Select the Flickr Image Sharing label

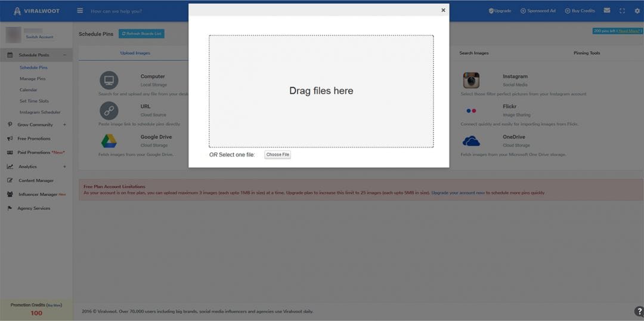click(x=516, y=110)
